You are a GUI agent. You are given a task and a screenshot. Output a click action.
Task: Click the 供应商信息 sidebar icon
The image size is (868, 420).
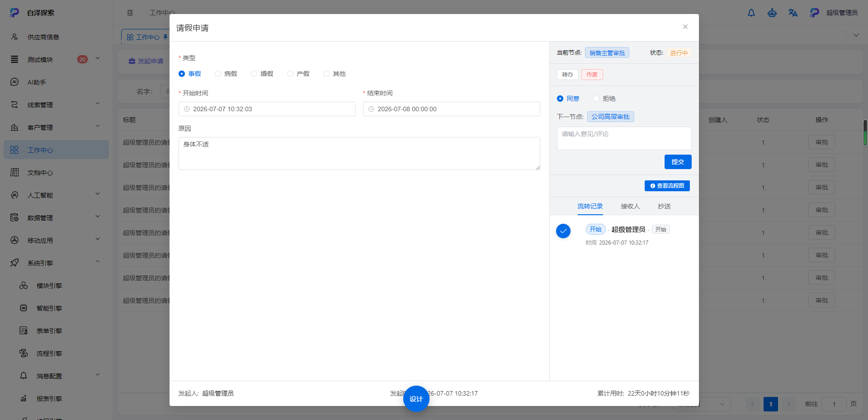pos(14,37)
